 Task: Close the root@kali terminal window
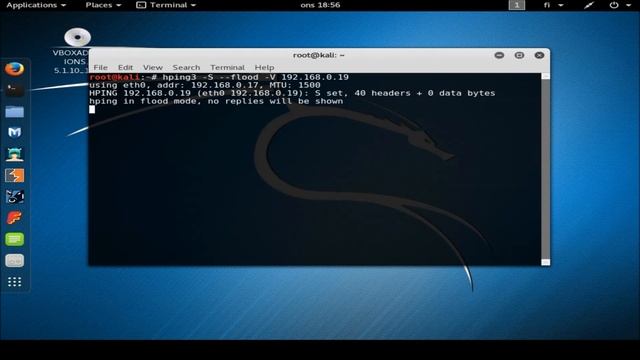(539, 55)
